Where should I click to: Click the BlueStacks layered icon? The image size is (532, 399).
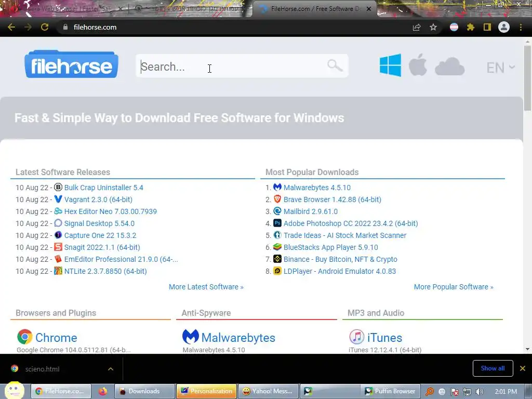point(277,247)
